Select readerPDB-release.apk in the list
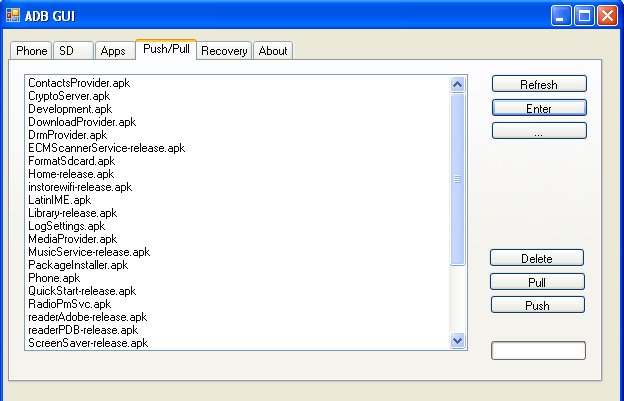This screenshot has width=624, height=401. point(238,330)
